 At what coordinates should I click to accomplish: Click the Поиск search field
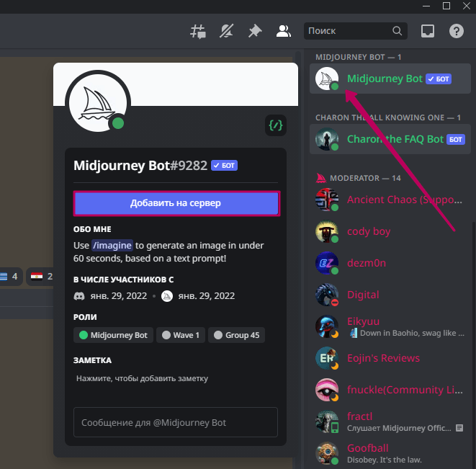(x=355, y=31)
